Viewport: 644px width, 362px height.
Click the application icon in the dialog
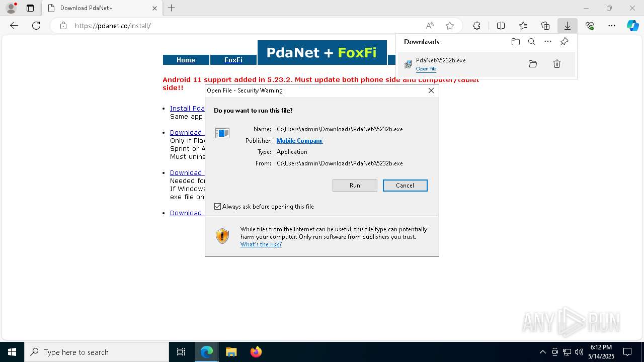point(222,133)
